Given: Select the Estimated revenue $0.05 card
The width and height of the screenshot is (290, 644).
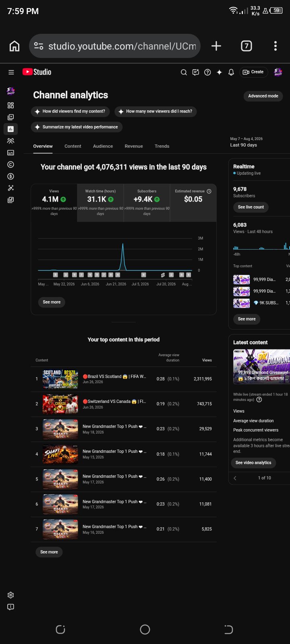Looking at the screenshot, I should coord(193,203).
